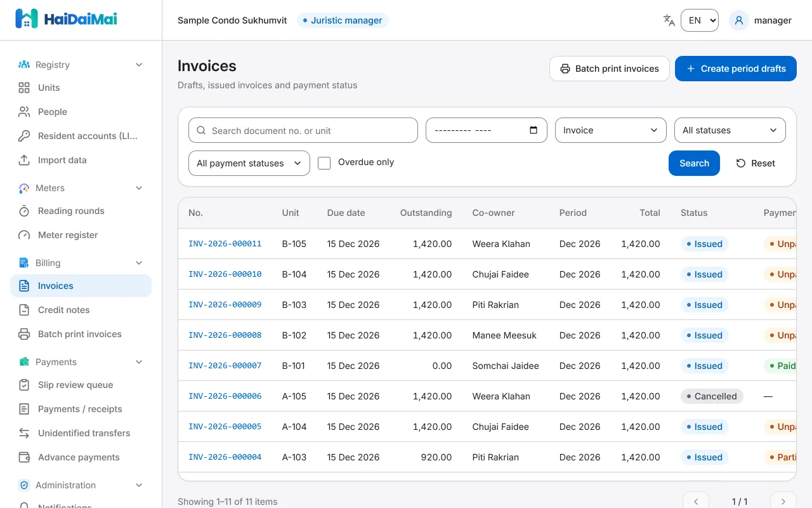Go to the previous page arrow
The height and width of the screenshot is (508, 812).
click(x=695, y=502)
